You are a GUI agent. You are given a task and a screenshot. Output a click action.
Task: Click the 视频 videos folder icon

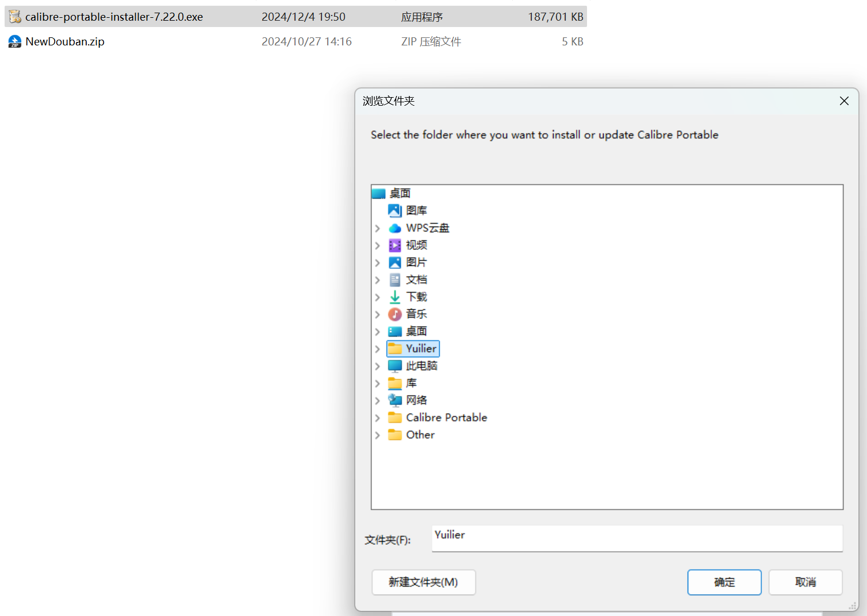pyautogui.click(x=394, y=245)
